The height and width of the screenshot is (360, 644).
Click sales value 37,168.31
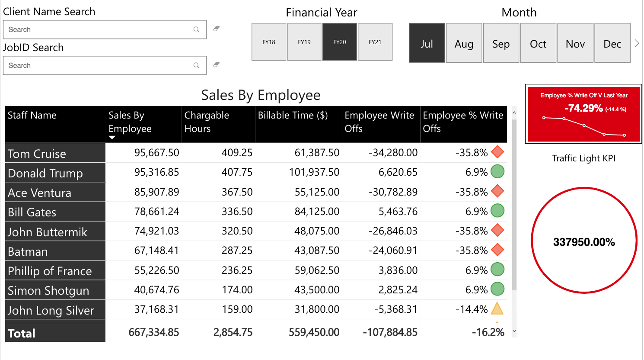point(156,309)
